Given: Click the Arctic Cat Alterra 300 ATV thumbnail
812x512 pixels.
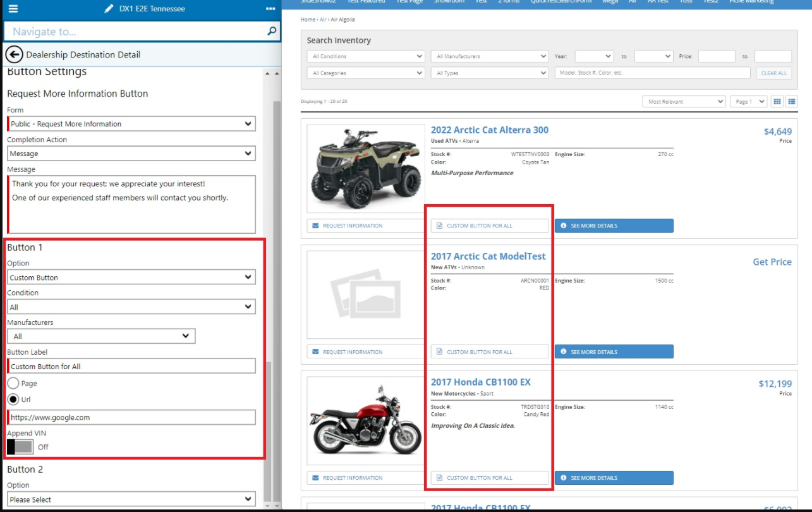Looking at the screenshot, I should pyautogui.click(x=366, y=169).
